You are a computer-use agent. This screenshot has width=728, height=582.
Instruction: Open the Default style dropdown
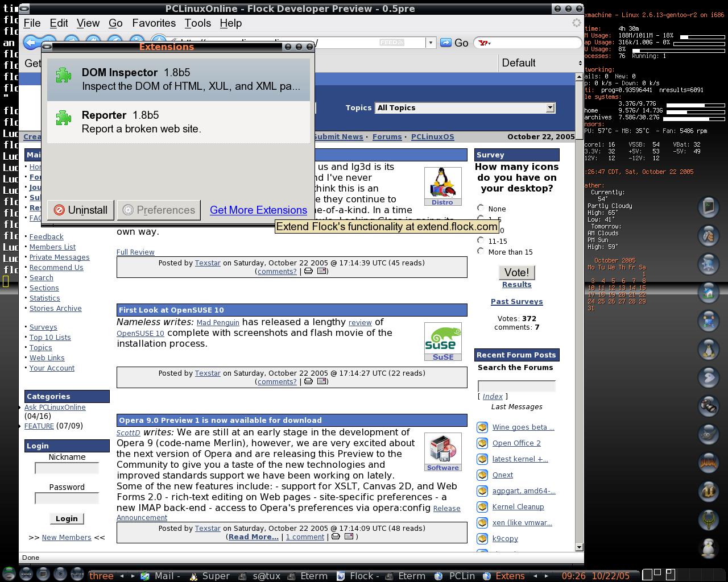tap(541, 63)
